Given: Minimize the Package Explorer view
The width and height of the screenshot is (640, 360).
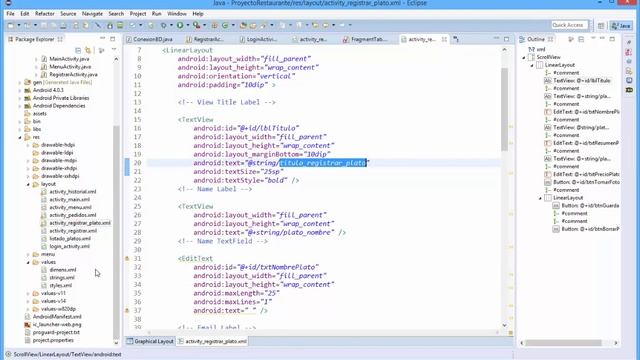Looking at the screenshot, I should pos(102,39).
